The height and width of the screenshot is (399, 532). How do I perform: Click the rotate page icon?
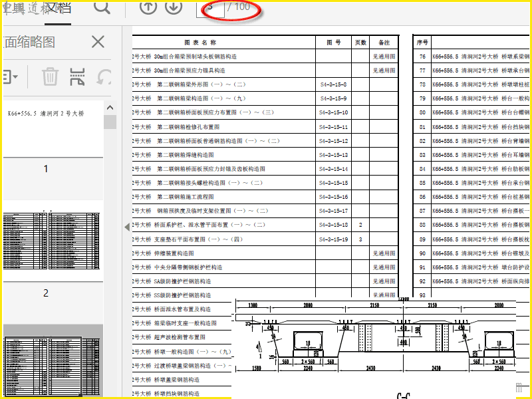tap(104, 77)
